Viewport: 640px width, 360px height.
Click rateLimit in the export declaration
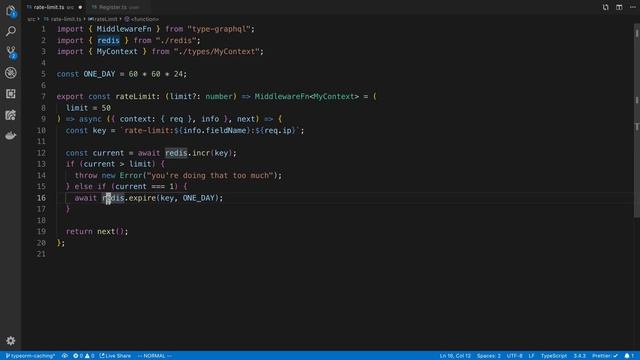(x=136, y=97)
